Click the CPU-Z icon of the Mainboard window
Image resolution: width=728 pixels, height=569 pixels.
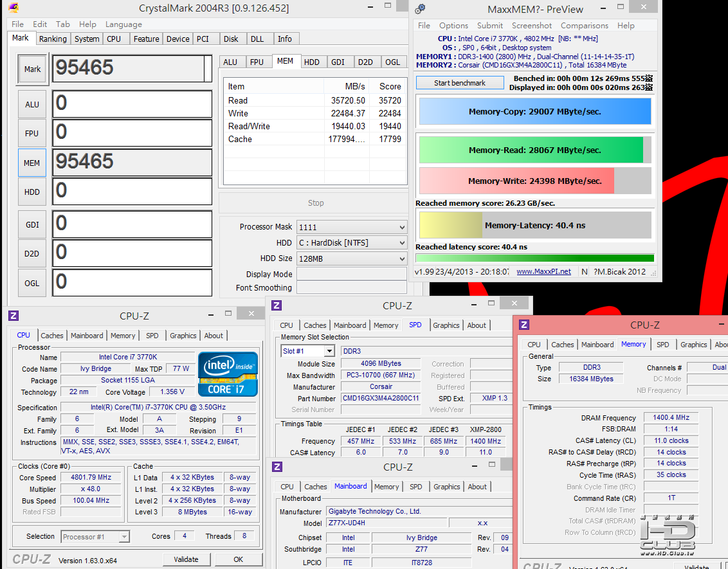point(277,467)
